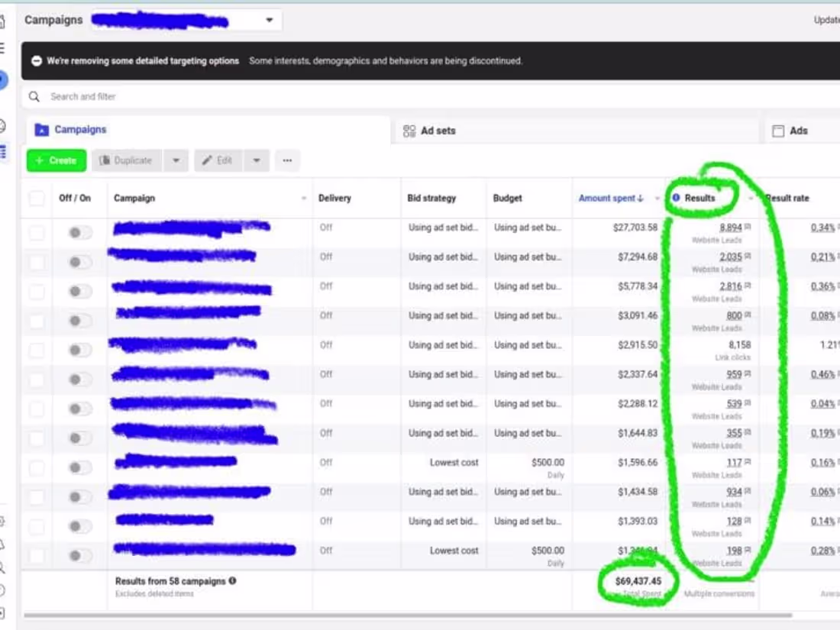Check the checkbox for the second campaign row
Screen dimensions: 840x630
(37, 260)
